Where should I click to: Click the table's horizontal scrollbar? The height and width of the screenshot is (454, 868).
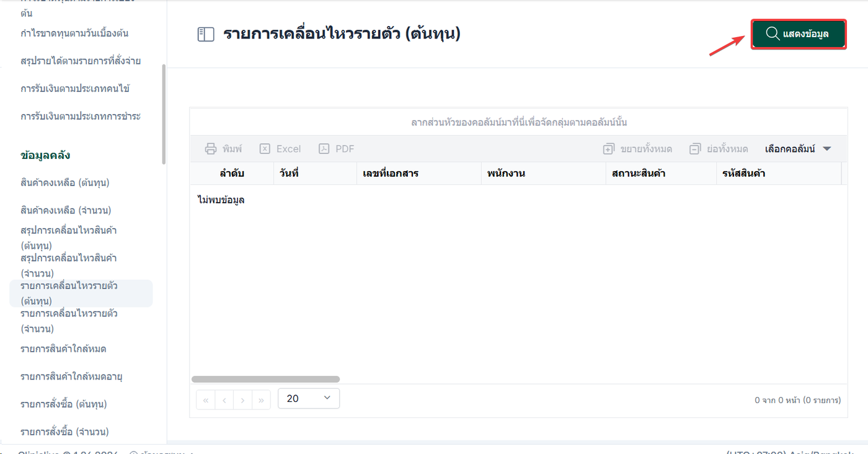(x=265, y=379)
